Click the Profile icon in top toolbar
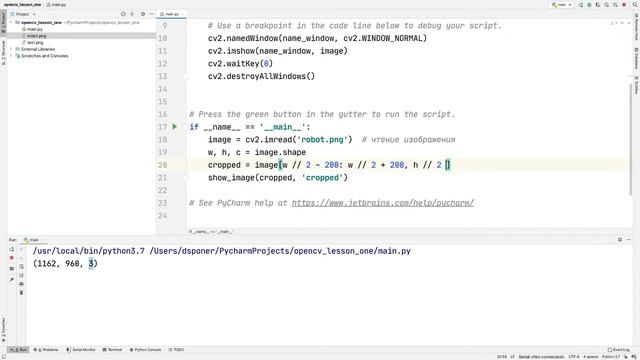640x360 pixels. point(607,5)
